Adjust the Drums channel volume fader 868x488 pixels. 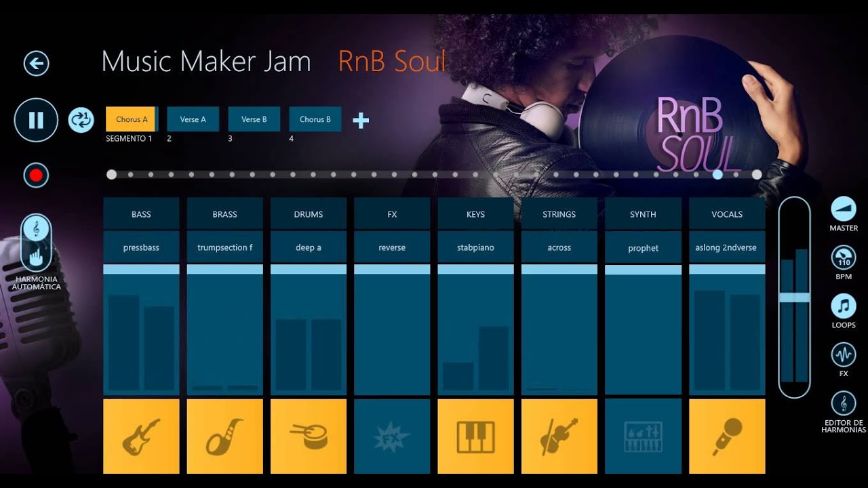(309, 269)
